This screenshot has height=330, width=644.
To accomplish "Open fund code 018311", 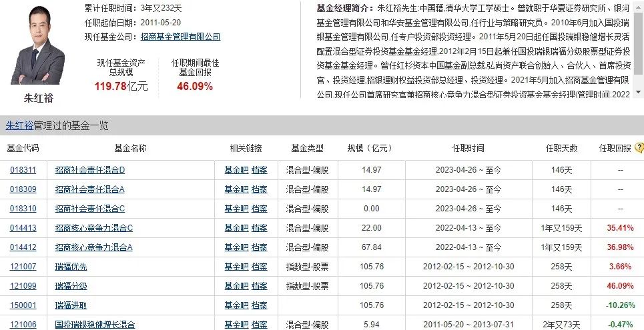I will (x=23, y=170).
